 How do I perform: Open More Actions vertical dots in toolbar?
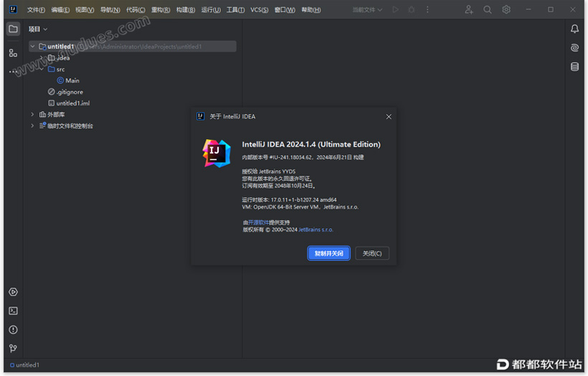point(427,10)
